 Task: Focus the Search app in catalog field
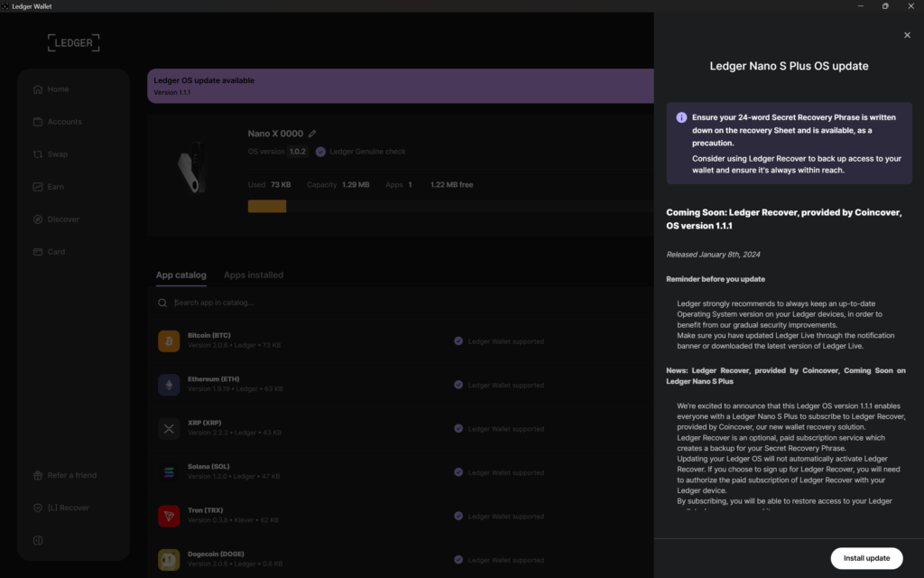click(407, 303)
